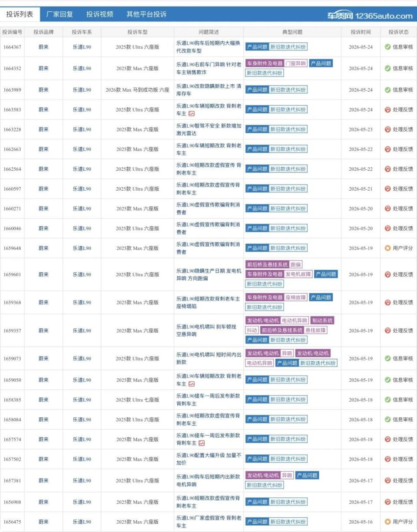Click status icon for complaint 1664367
The width and height of the screenshot is (417, 532).
387,47
